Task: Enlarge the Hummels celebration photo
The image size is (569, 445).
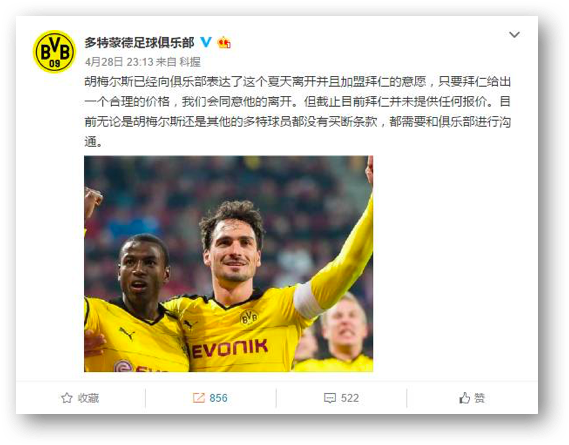Action: point(229,264)
